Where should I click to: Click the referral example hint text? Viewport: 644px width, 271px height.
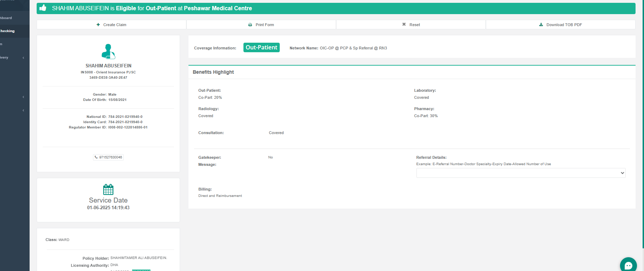pyautogui.click(x=483, y=164)
